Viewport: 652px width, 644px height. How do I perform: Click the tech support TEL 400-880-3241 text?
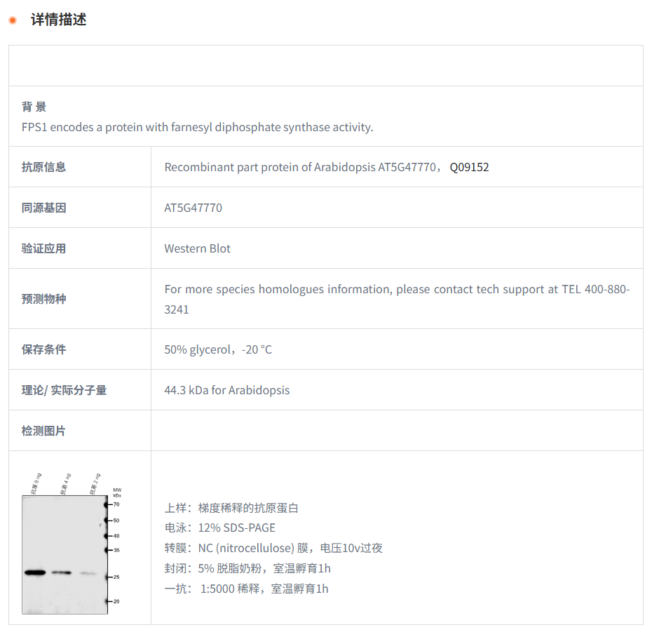click(x=397, y=299)
